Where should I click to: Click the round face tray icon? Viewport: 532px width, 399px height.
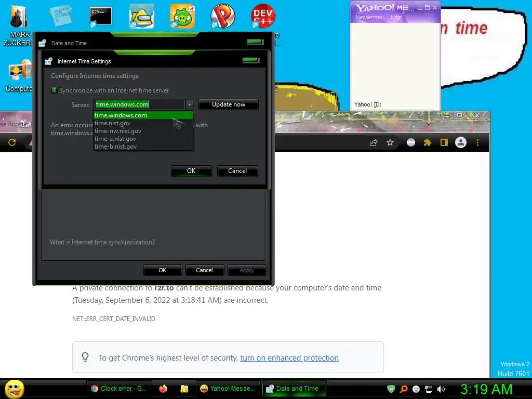pos(416,389)
